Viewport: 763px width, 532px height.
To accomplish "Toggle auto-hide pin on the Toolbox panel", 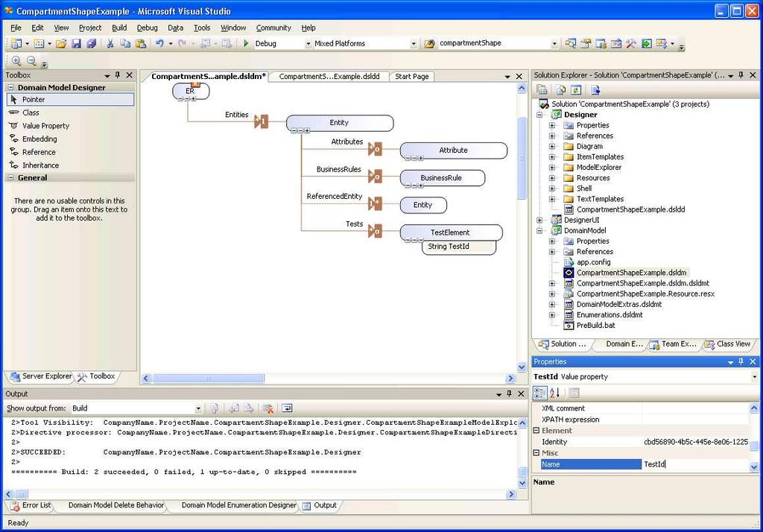I will tap(117, 75).
